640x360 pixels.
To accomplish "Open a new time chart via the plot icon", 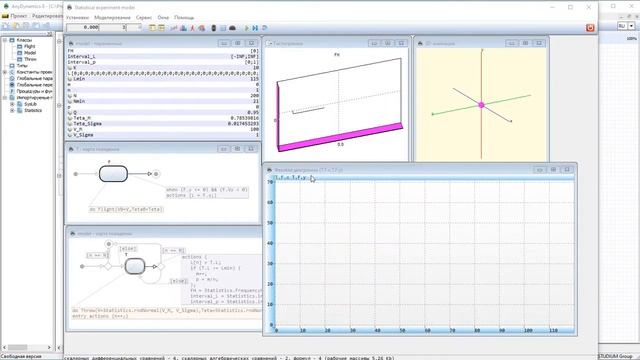I will click(x=174, y=28).
